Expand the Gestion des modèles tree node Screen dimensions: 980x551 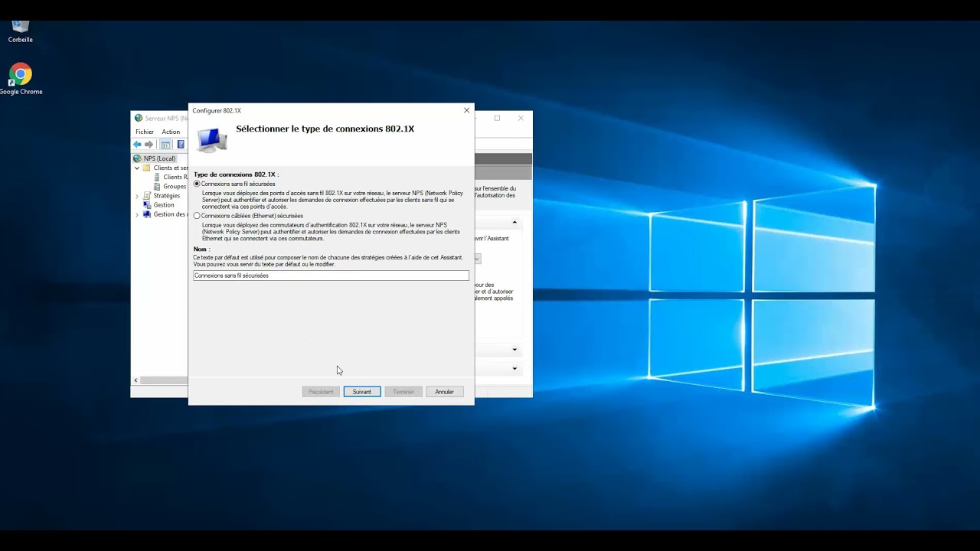coord(137,214)
